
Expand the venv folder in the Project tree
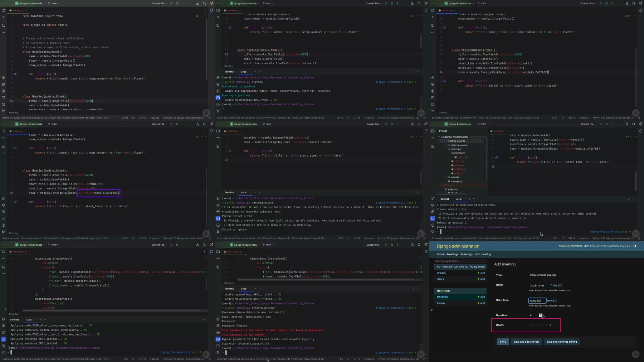coord(443,185)
